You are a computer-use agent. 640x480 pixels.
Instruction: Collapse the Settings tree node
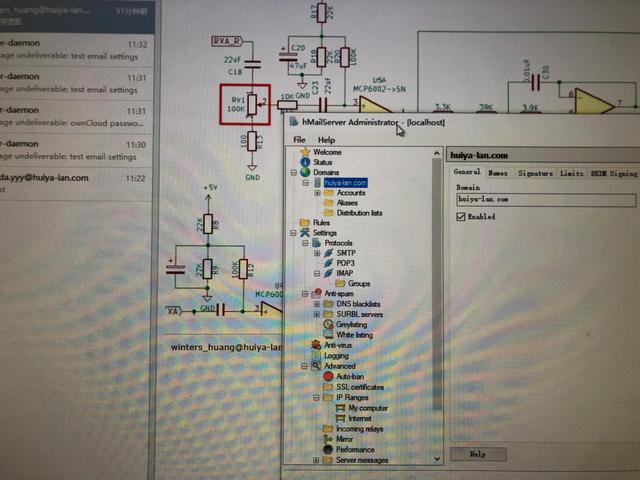pyautogui.click(x=293, y=233)
